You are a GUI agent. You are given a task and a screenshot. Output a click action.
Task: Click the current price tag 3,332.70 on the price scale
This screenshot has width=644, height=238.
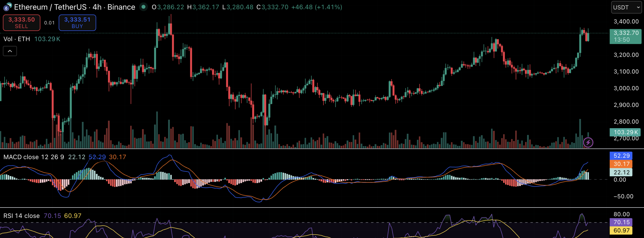(x=625, y=36)
